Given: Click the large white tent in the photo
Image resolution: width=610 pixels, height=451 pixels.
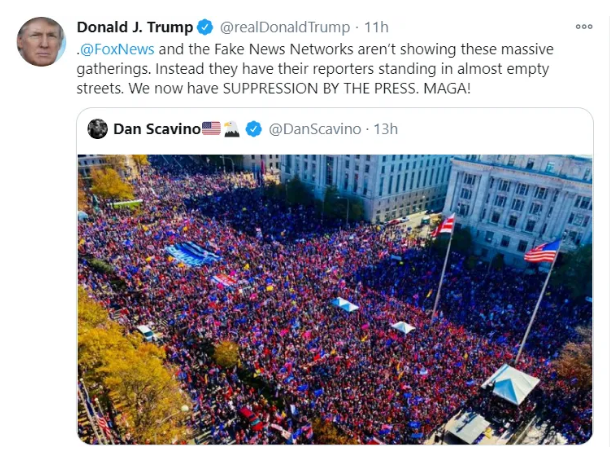Looking at the screenshot, I should coord(510,384).
